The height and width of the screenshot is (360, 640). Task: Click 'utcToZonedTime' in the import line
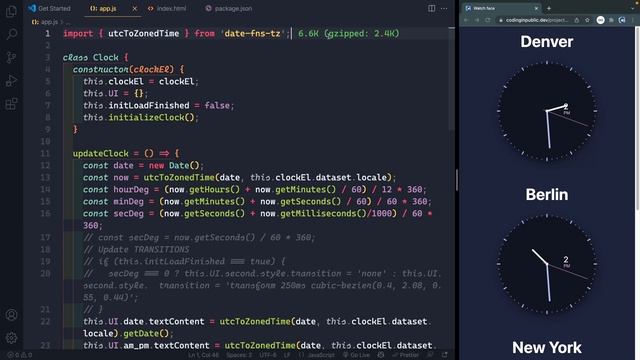[144, 33]
